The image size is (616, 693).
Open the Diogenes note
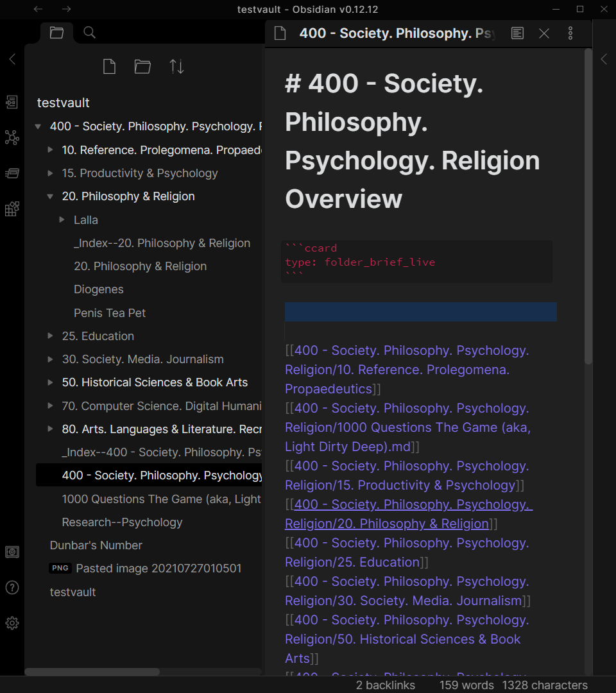(x=99, y=289)
